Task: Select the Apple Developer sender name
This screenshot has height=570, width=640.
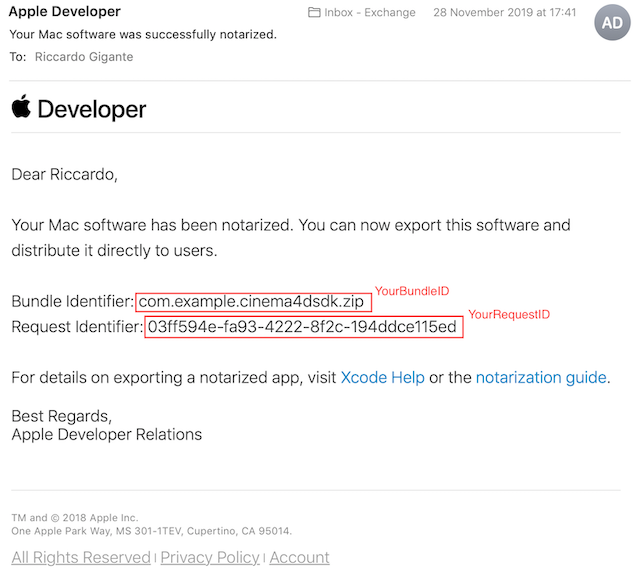Action: 65,12
